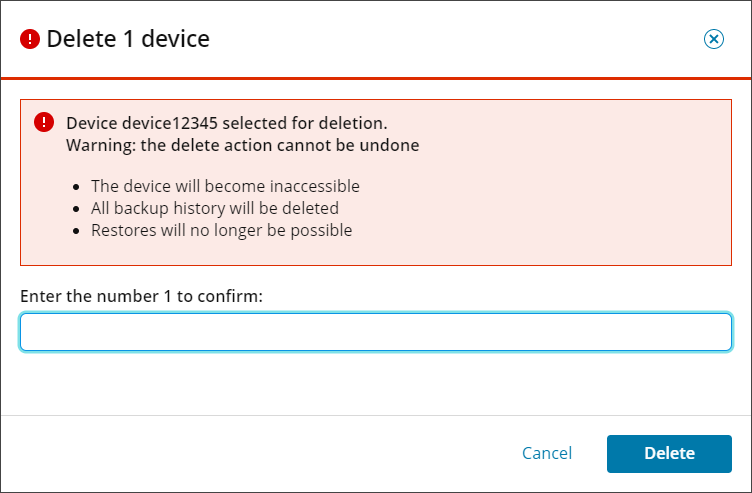Close the dialog with the X icon
Image resolution: width=752 pixels, height=493 pixels.
click(713, 39)
